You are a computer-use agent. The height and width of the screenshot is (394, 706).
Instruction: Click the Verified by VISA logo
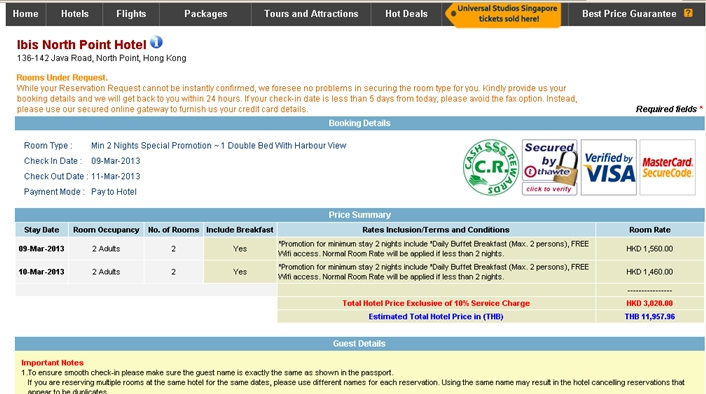pyautogui.click(x=609, y=167)
